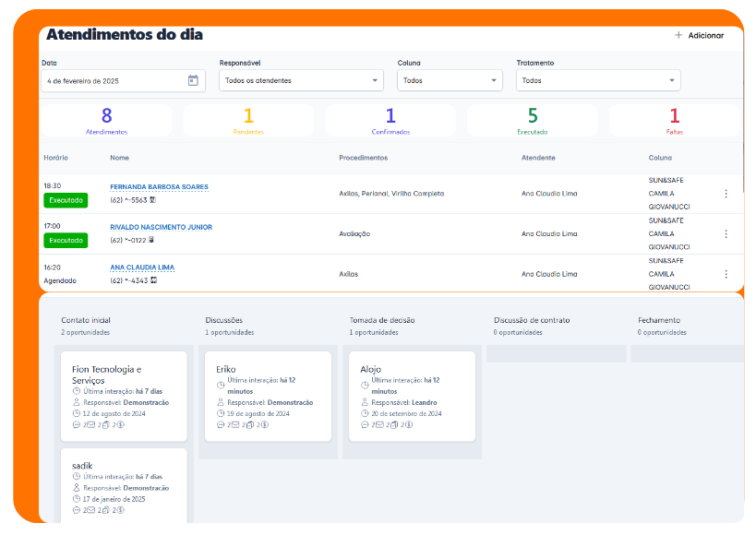Open the Coluna filter dropdown
Screen dimensions: 756x535
pyautogui.click(x=450, y=80)
